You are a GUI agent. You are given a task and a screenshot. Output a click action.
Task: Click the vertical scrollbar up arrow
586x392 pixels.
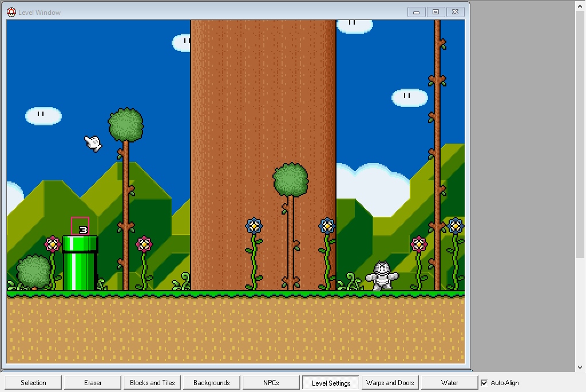(x=580, y=6)
